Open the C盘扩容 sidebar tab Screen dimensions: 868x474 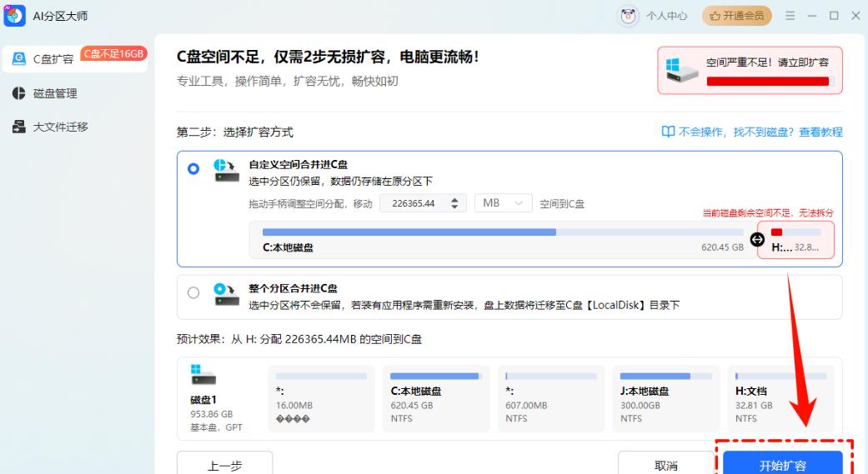coord(75,59)
